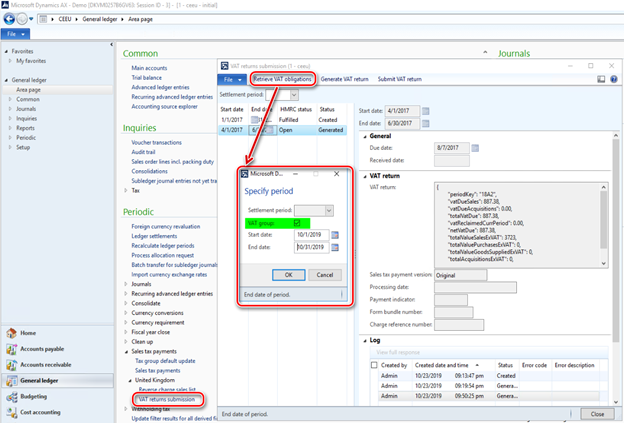Click Retrieve VAT obligations
Viewport: 624px width, 423px height.
283,79
